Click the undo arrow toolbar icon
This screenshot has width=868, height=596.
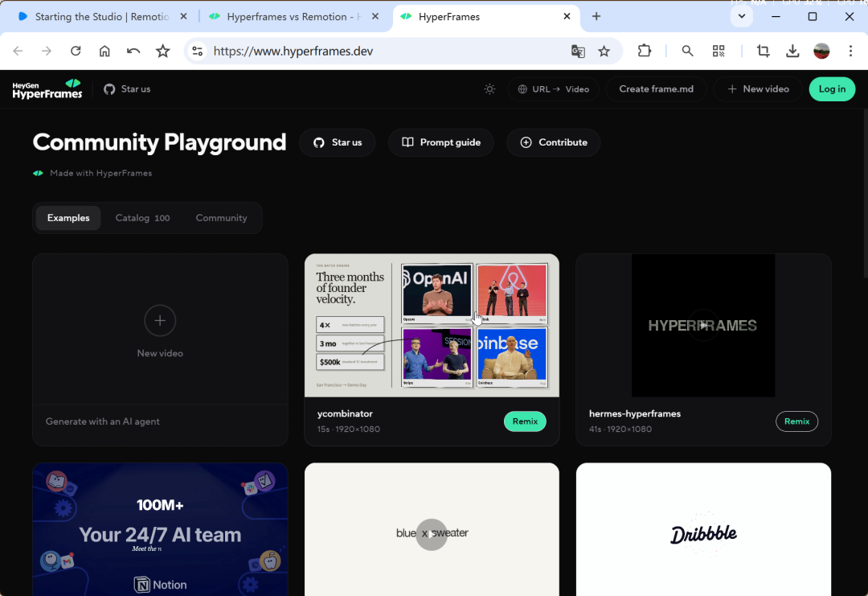coord(133,51)
